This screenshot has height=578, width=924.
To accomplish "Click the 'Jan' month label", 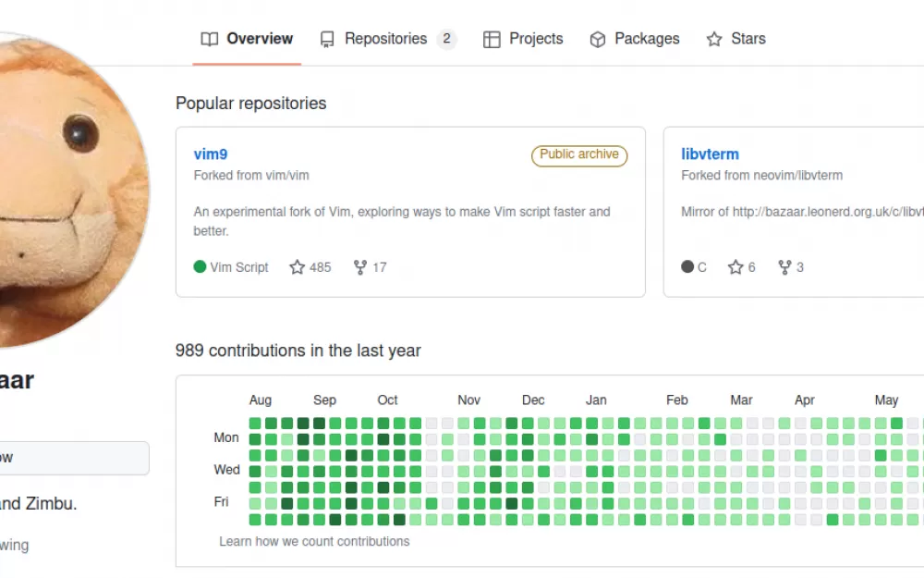I will (x=596, y=400).
